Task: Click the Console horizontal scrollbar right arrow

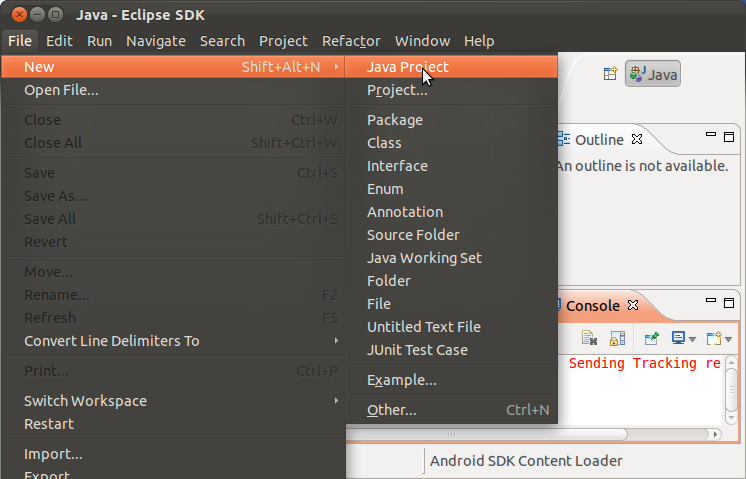Action: (715, 434)
